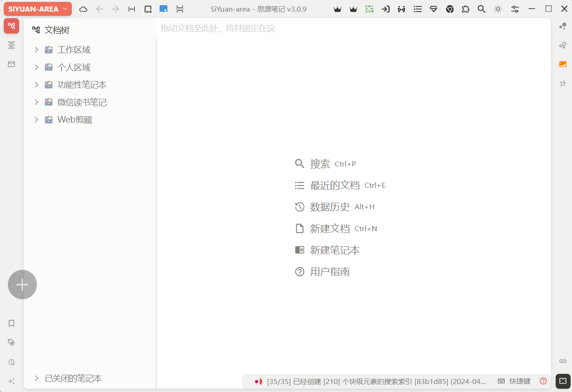The image size is (572, 392).
Task: Click the Chrome-style circle toolbar icon
Action: tap(450, 9)
